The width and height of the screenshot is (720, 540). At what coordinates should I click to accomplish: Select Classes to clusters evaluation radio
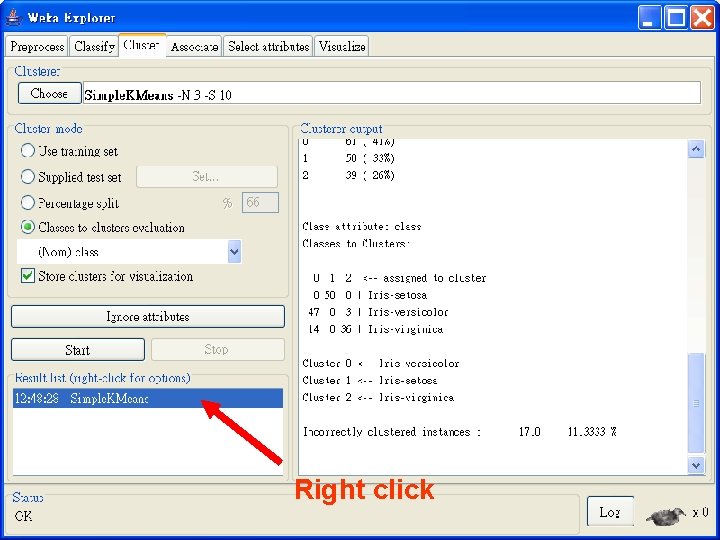click(x=28, y=227)
